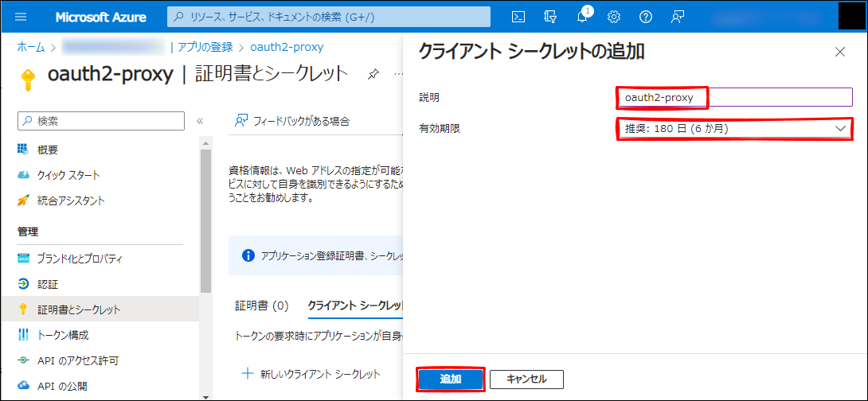Image resolution: width=868 pixels, height=401 pixels.
Task: Click the ホーム breadcrumb link
Action: [31, 47]
